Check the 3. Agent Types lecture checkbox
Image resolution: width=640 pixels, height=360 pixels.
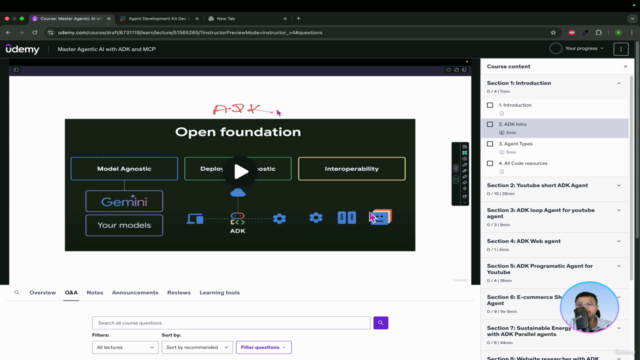click(490, 144)
